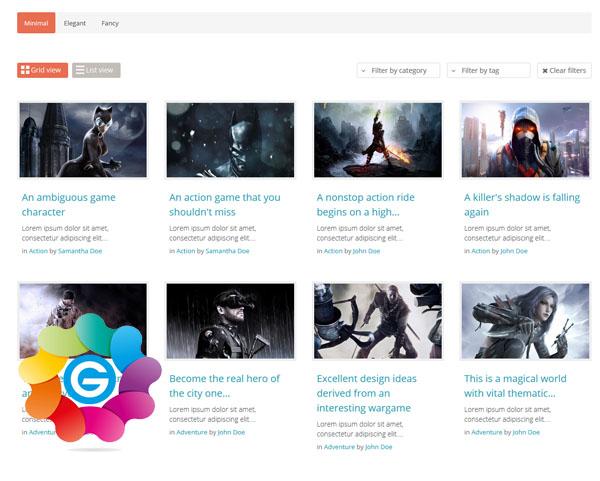The height and width of the screenshot is (481, 600).
Task: Open the Fancy tab
Action: (x=110, y=23)
